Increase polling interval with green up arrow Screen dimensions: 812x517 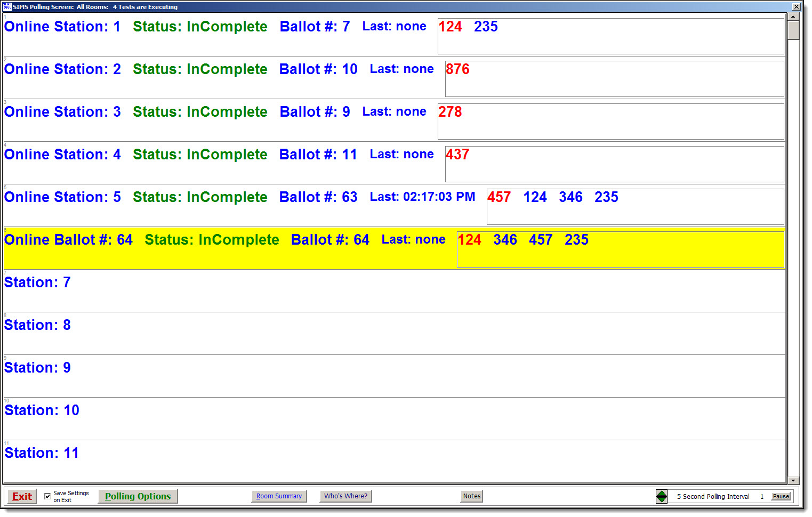click(x=661, y=493)
